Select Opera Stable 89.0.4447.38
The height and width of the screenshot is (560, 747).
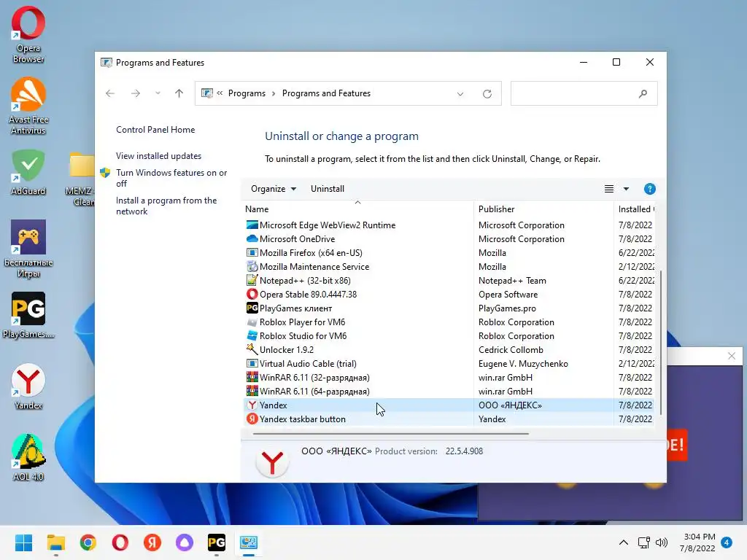448,295
